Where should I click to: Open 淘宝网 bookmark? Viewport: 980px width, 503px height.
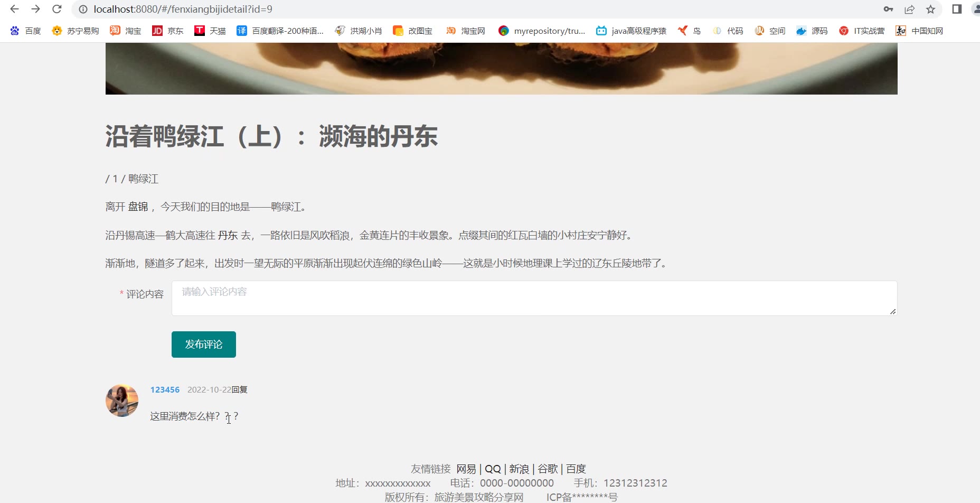[466, 31]
